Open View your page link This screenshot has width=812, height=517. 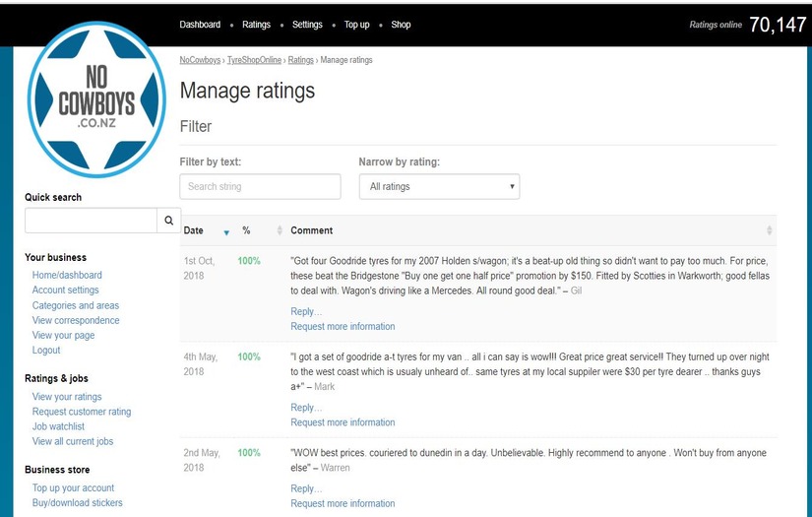pos(63,335)
